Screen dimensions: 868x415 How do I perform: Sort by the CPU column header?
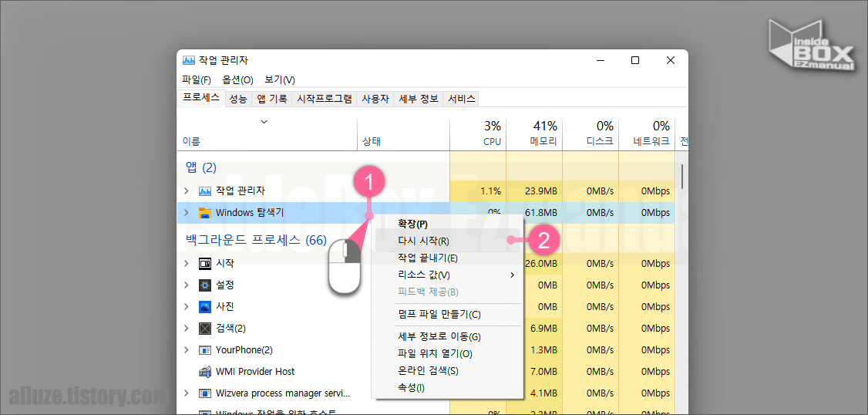[x=492, y=142]
